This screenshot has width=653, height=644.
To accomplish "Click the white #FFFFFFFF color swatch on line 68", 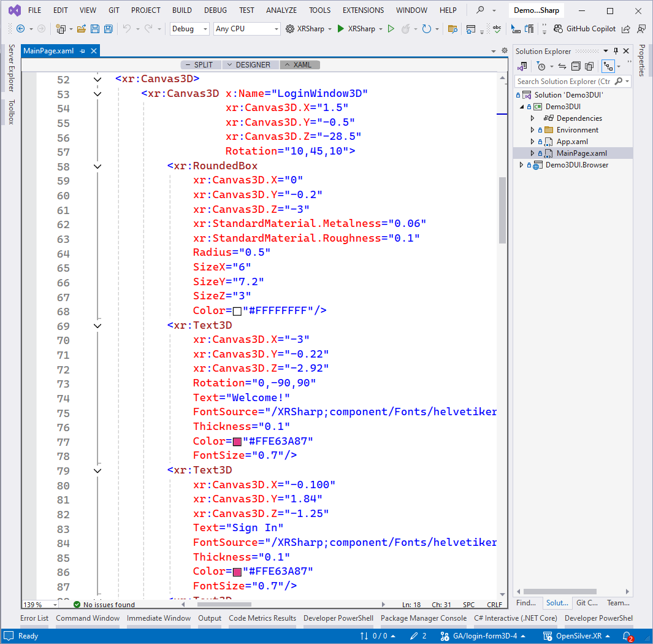I will (x=237, y=311).
